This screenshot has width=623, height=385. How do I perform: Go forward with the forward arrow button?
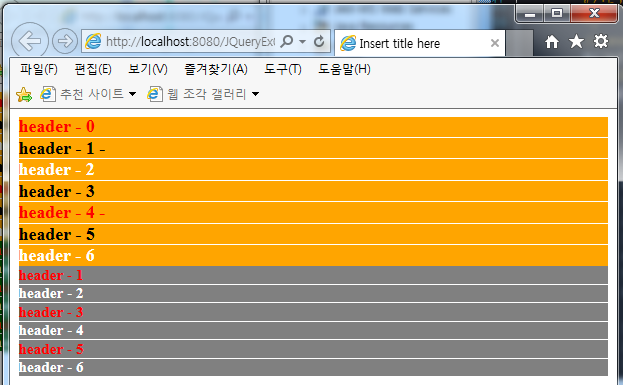pyautogui.click(x=65, y=41)
